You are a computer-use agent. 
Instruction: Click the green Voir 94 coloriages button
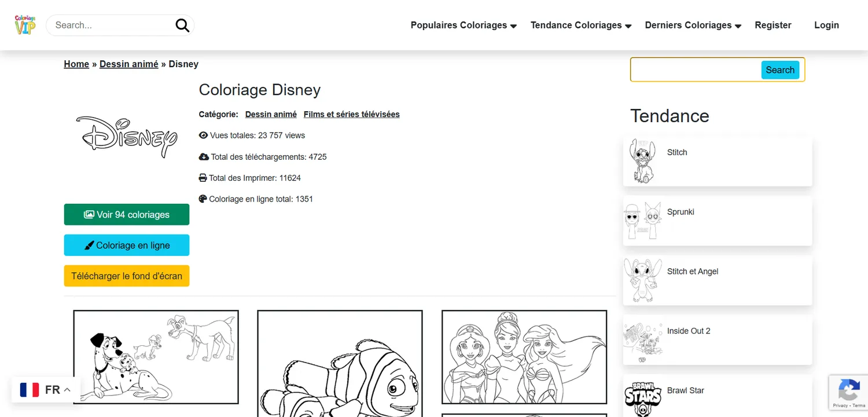pyautogui.click(x=127, y=214)
